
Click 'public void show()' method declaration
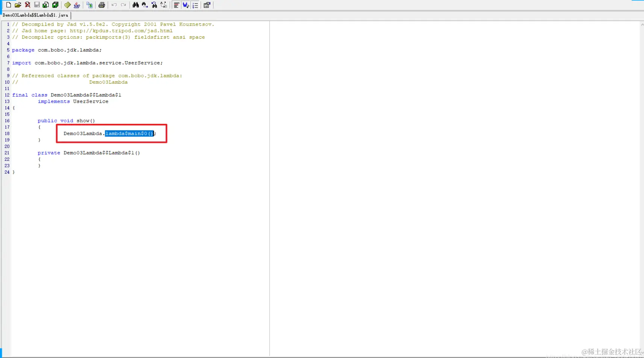[x=66, y=121]
